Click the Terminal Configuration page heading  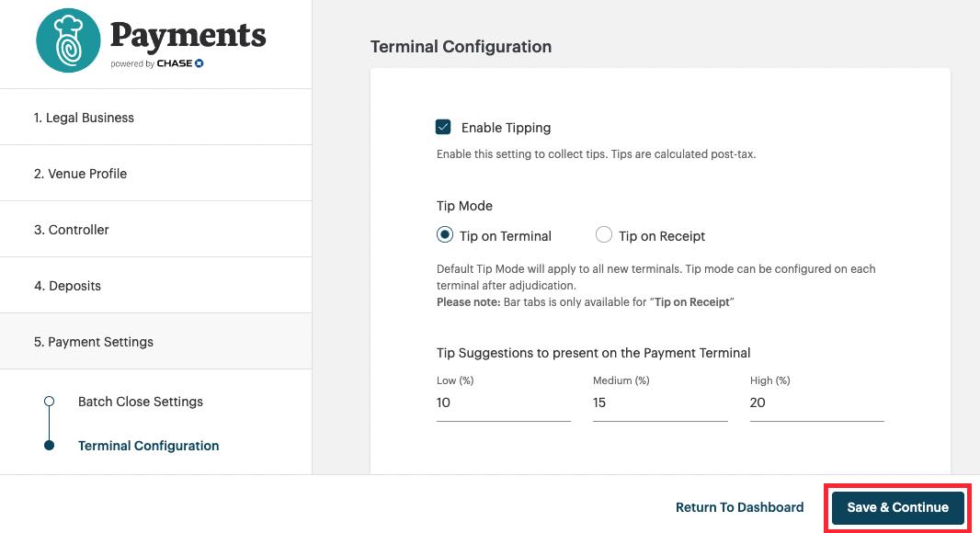pyautogui.click(x=461, y=47)
